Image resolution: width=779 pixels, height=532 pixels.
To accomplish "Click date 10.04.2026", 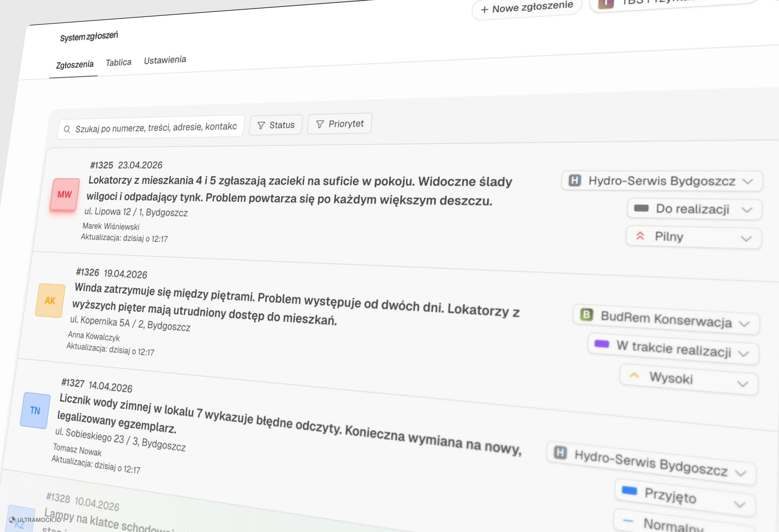I will tap(97, 504).
